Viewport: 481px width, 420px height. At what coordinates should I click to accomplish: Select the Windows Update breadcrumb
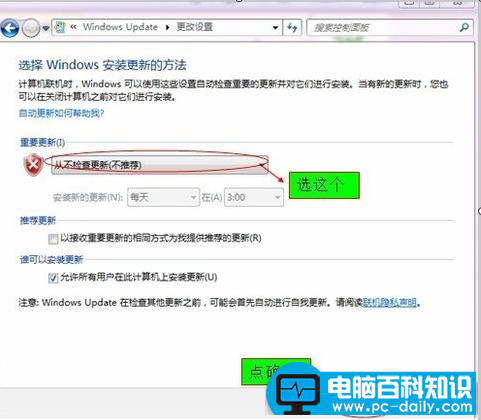pos(120,27)
